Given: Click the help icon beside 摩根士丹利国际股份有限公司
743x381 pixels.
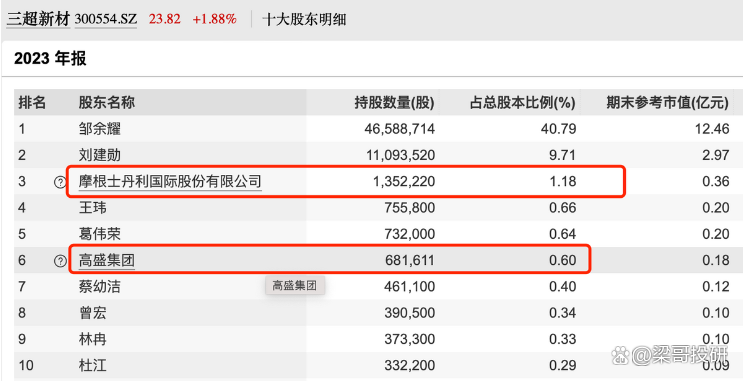Looking at the screenshot, I should [x=60, y=182].
